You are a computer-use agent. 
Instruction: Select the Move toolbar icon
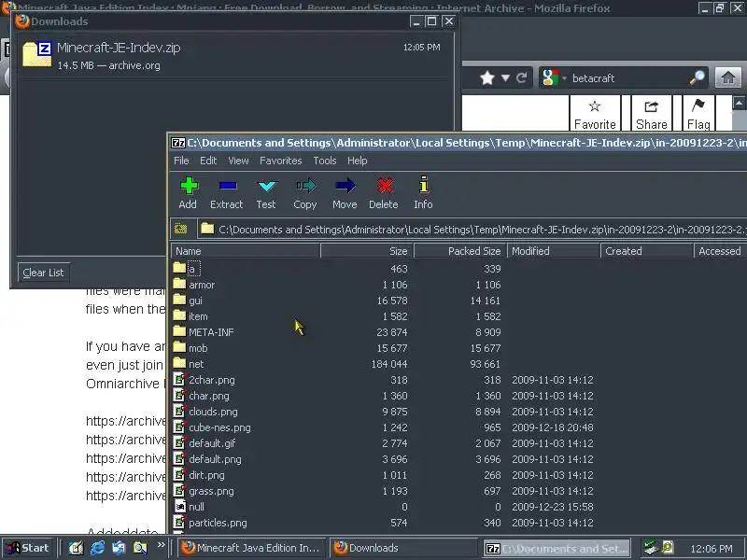345,193
